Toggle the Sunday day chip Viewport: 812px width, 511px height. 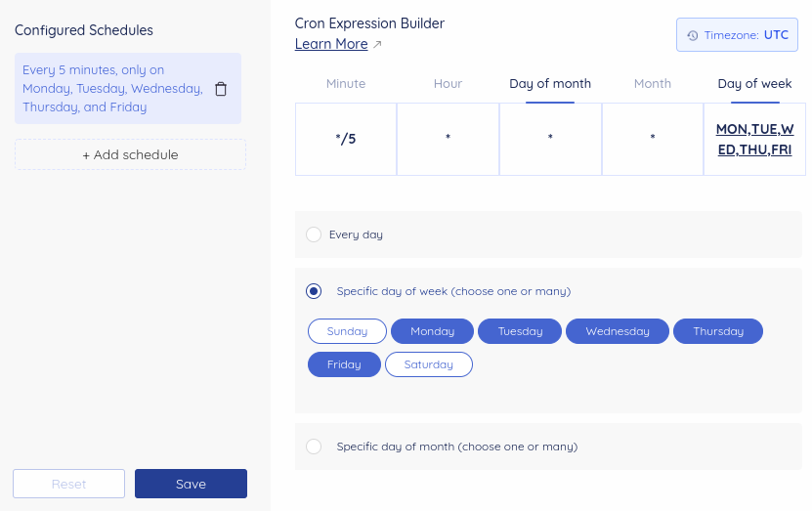347,331
